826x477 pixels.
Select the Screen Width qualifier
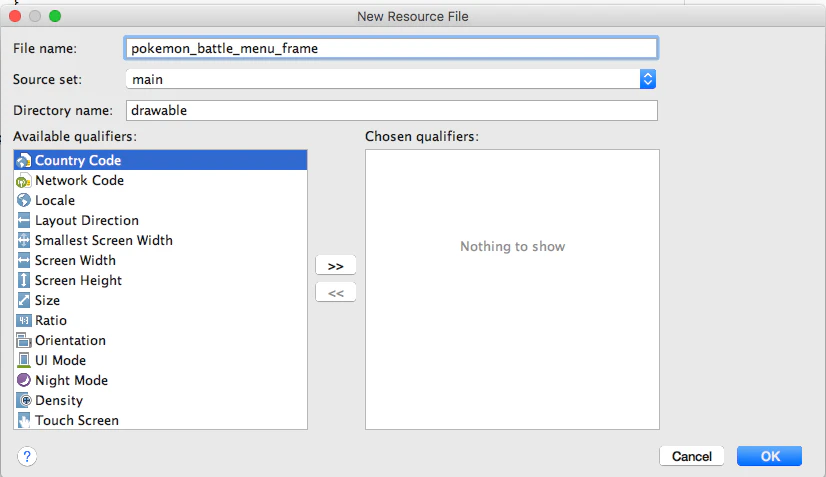coord(161,260)
